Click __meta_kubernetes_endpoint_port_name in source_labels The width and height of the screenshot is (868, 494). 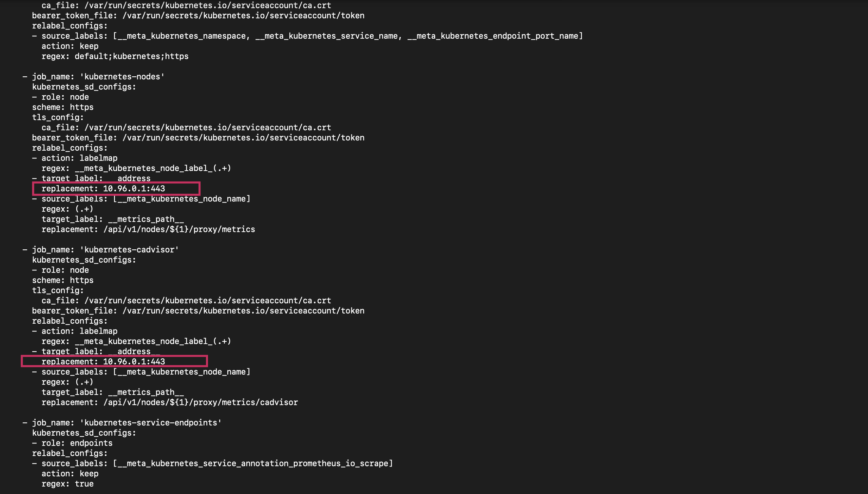point(492,36)
